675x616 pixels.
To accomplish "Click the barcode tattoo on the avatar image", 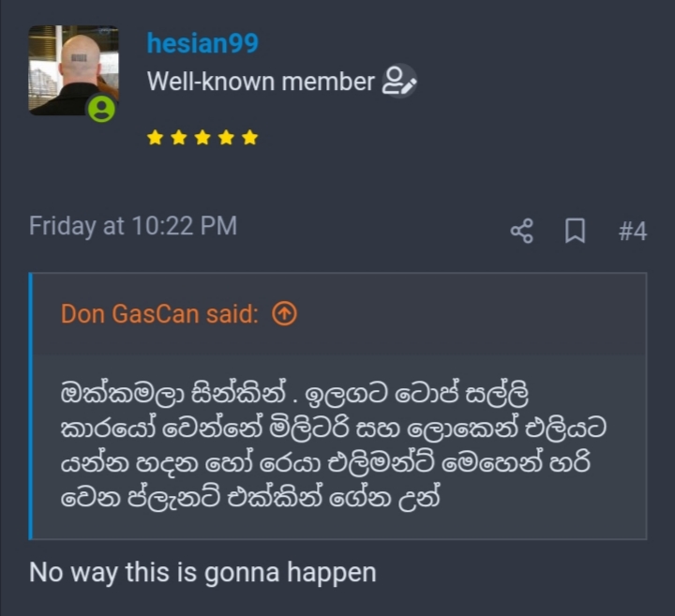I will coord(79,57).
